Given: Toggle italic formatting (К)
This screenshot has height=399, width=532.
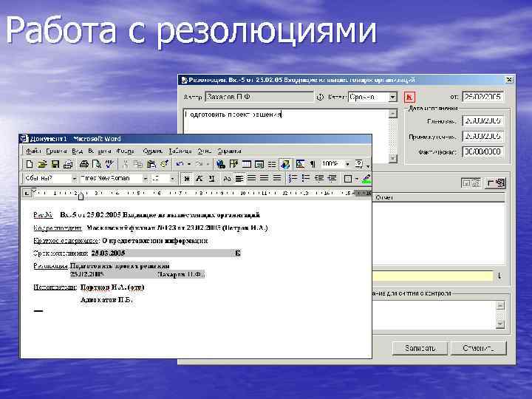Looking at the screenshot, I should [199, 179].
